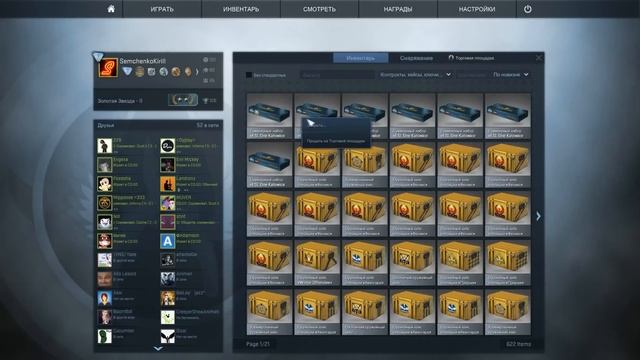The height and width of the screenshot is (360, 640).
Task: Select last weapon case in third row
Action: (x=508, y=214)
